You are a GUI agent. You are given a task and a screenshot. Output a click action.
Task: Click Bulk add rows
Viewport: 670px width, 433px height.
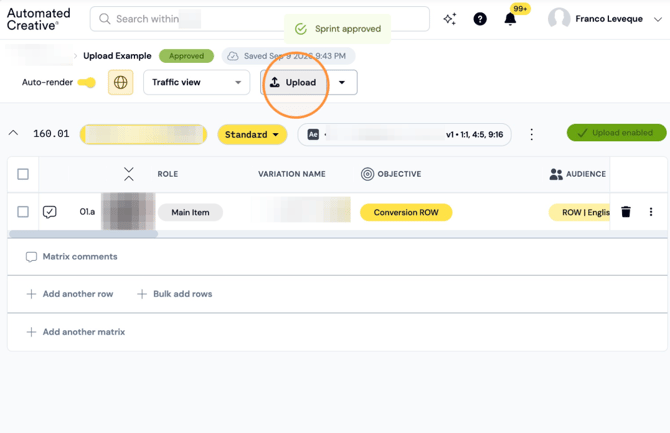174,294
